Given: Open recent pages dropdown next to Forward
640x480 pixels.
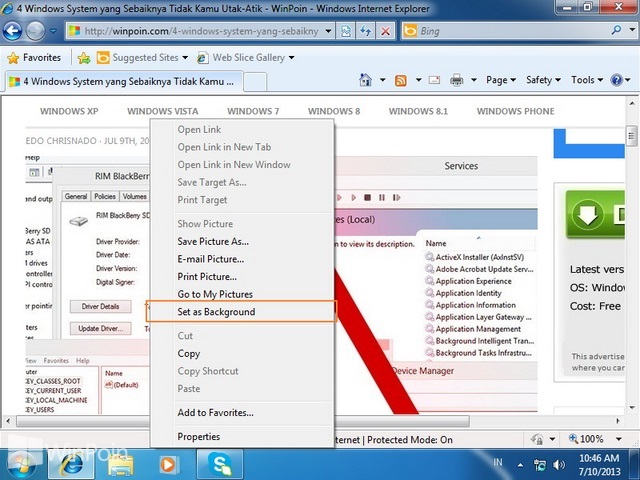Looking at the screenshot, I should click(x=53, y=31).
